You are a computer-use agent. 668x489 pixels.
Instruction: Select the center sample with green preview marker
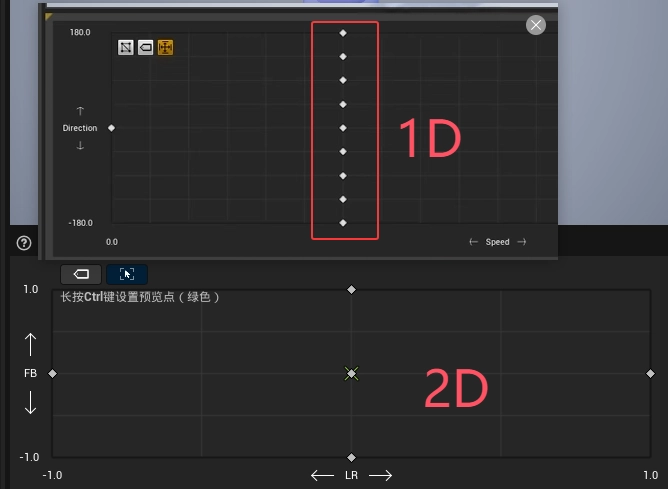pos(351,374)
